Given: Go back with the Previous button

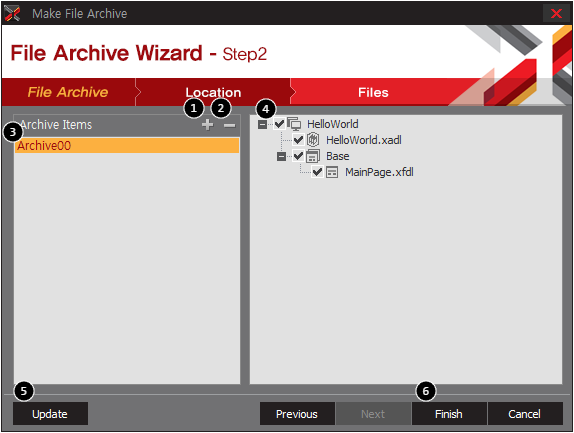Looking at the screenshot, I should click(x=297, y=414).
